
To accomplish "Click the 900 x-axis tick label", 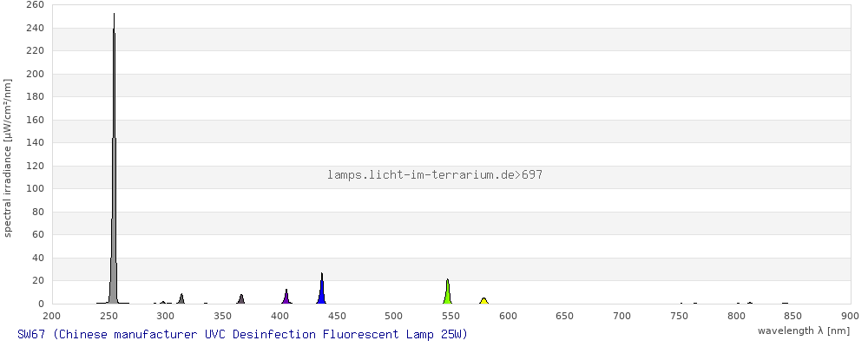I will pos(850,316).
